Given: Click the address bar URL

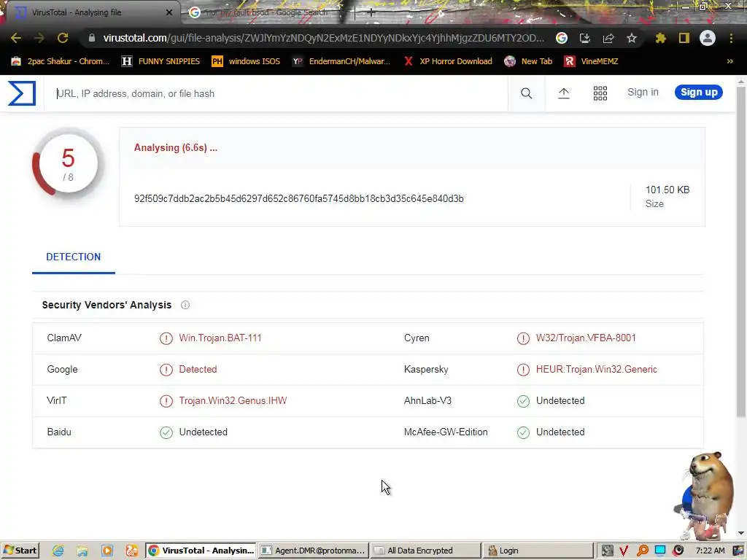Looking at the screenshot, I should click(x=323, y=38).
